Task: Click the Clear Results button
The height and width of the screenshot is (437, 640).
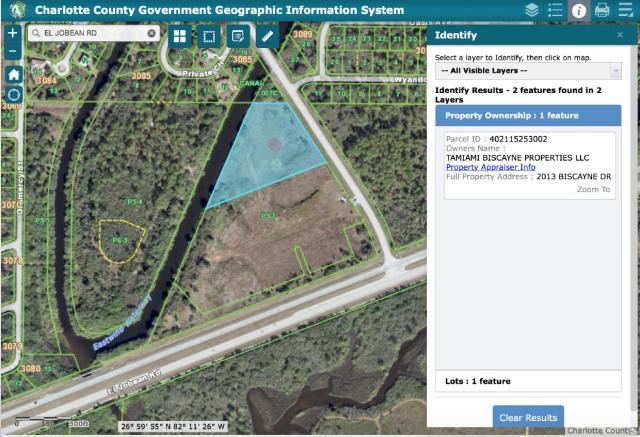Action: tap(528, 417)
